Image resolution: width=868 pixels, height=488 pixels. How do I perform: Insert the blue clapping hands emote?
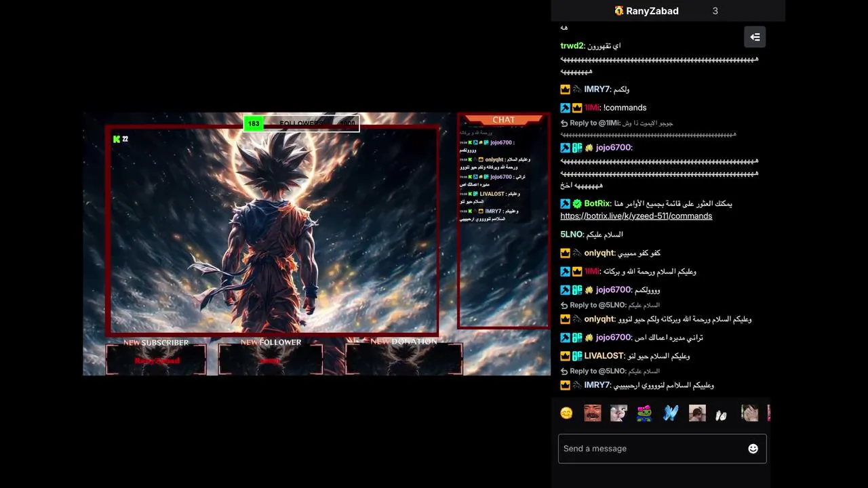tap(671, 413)
